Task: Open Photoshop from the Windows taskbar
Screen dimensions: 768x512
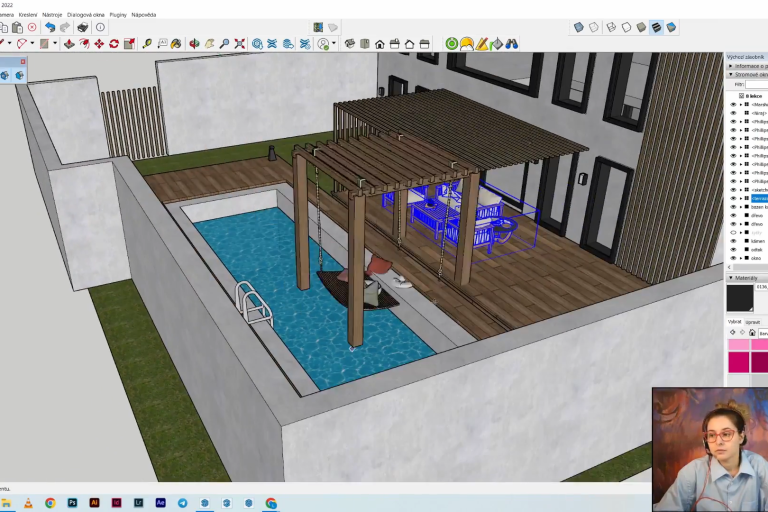Action: coord(72,503)
